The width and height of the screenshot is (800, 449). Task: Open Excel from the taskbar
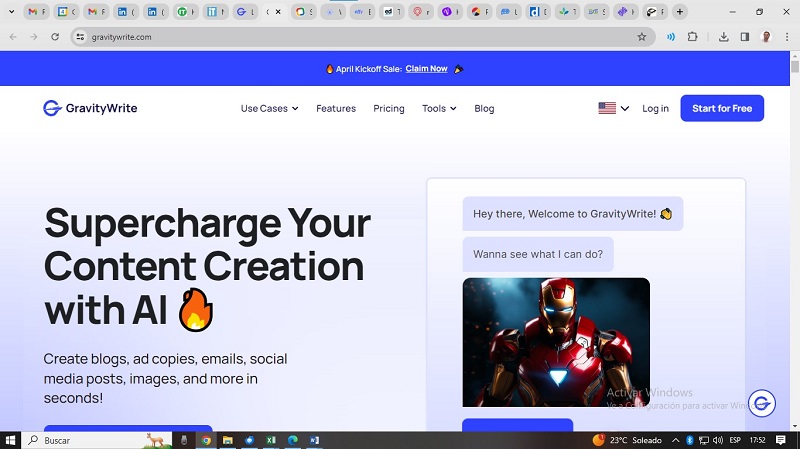point(271,440)
